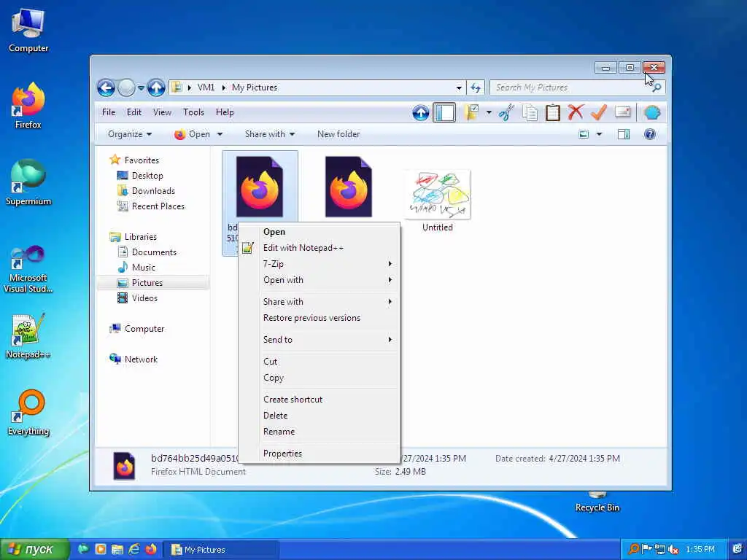Click the red X Delete toolbar icon
Screen dimensions: 747x560
(576, 112)
